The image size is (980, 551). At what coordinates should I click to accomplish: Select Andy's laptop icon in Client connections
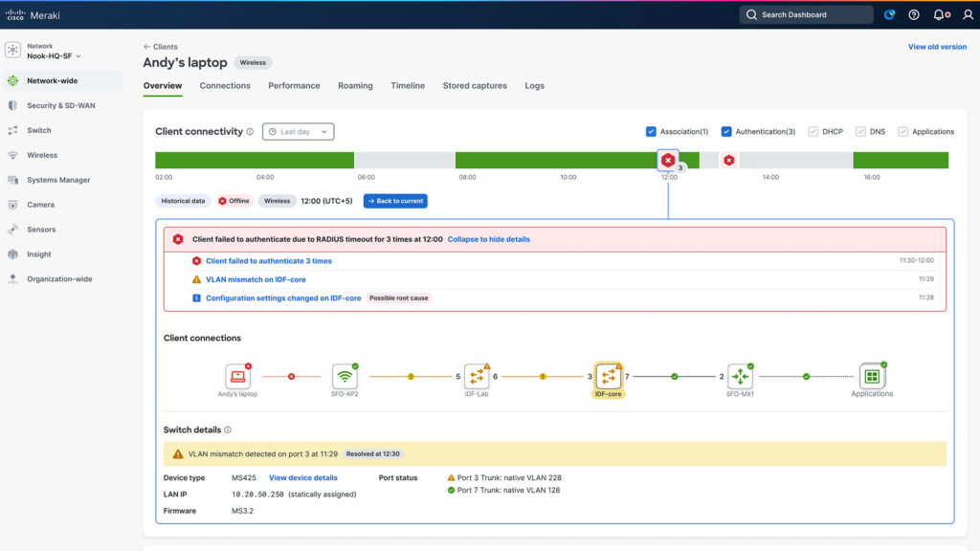pyautogui.click(x=238, y=377)
